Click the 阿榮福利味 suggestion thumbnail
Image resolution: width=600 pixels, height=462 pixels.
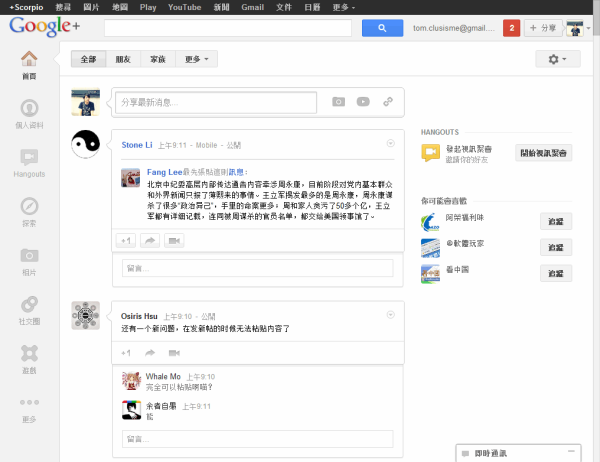point(430,222)
